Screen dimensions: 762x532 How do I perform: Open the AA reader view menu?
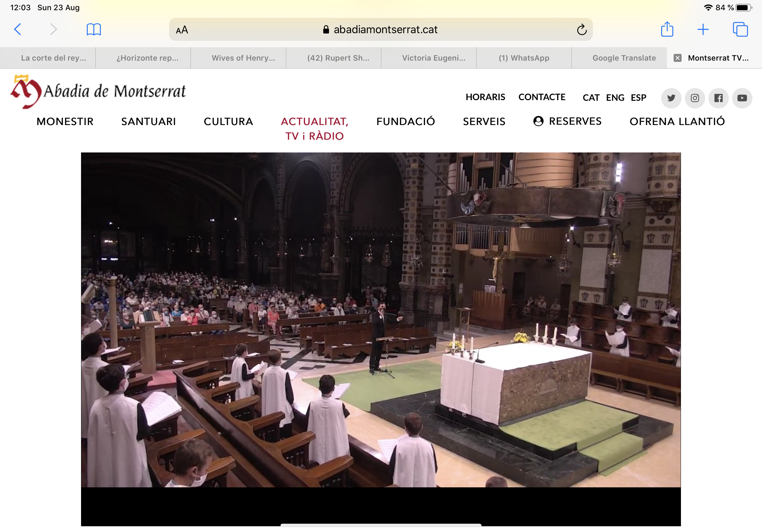click(x=182, y=30)
